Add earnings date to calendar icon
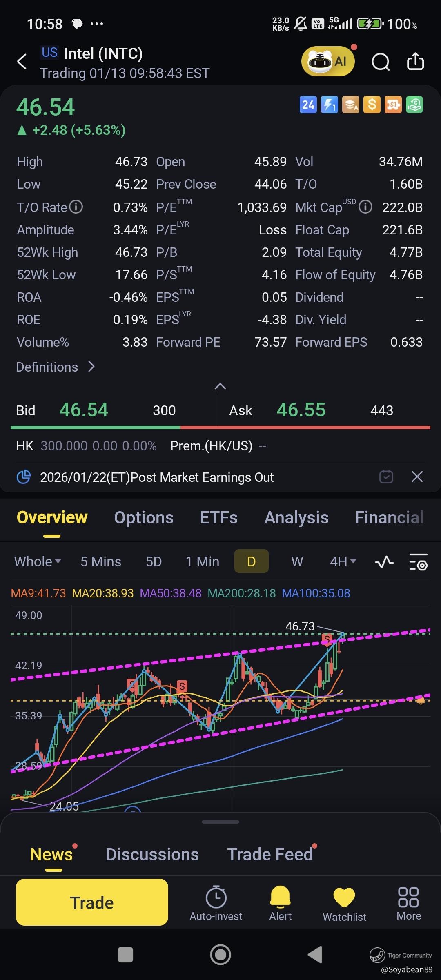Viewport: 441px width, 980px height. (x=386, y=477)
